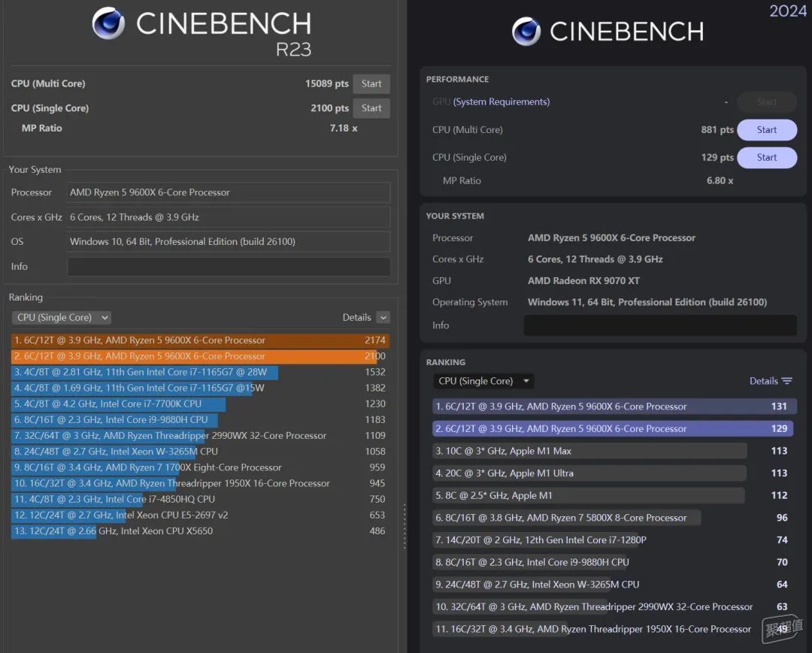Click the R23 Cores x GHz field
The width and height of the screenshot is (812, 653).
[229, 217]
